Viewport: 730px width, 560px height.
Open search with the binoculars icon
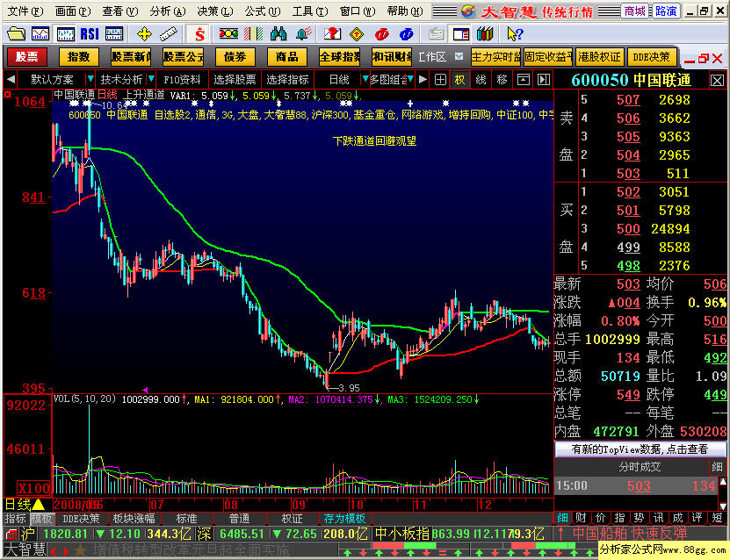point(278,33)
